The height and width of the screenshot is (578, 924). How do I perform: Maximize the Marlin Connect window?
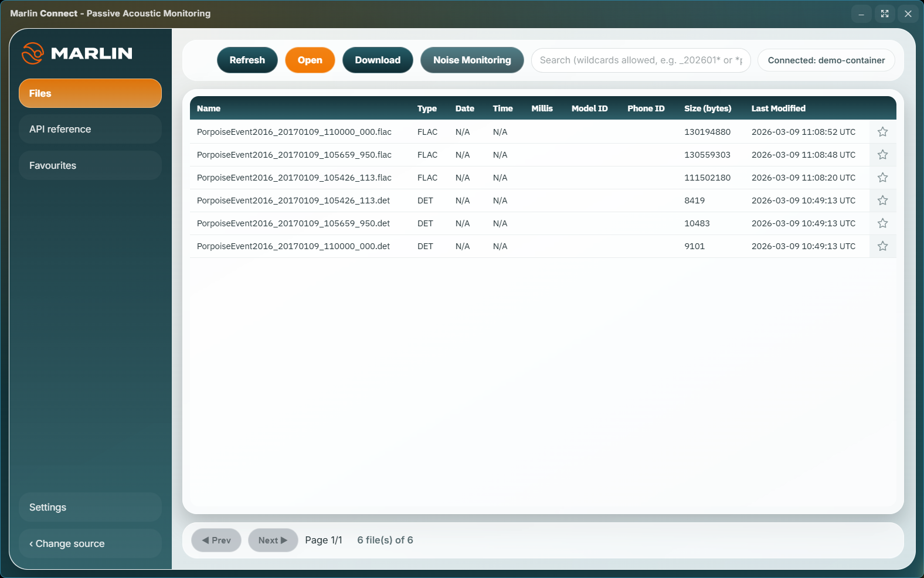click(885, 13)
